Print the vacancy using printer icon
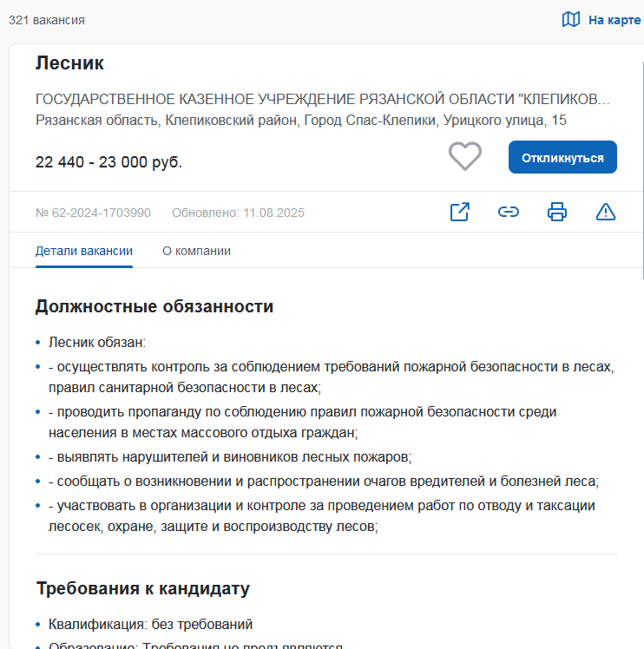The height and width of the screenshot is (649, 644). pyautogui.click(x=557, y=212)
